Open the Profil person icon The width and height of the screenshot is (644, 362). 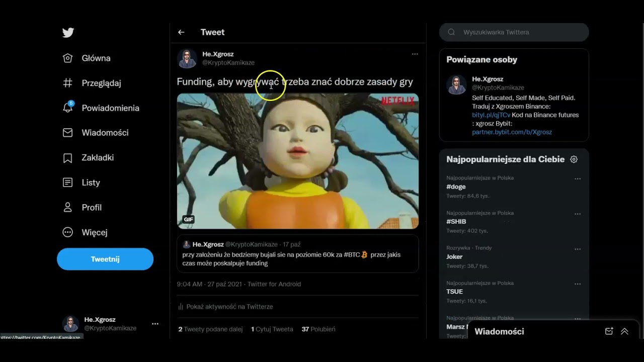(67, 207)
